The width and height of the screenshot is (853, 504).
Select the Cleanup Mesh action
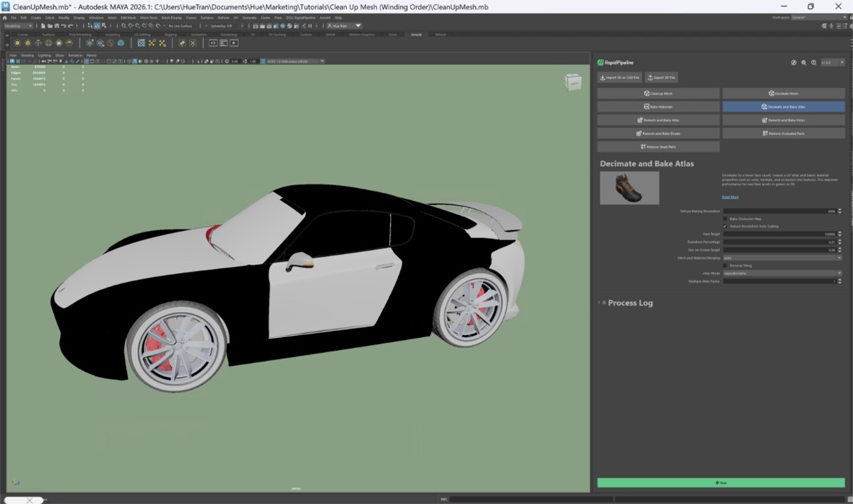[x=658, y=93]
